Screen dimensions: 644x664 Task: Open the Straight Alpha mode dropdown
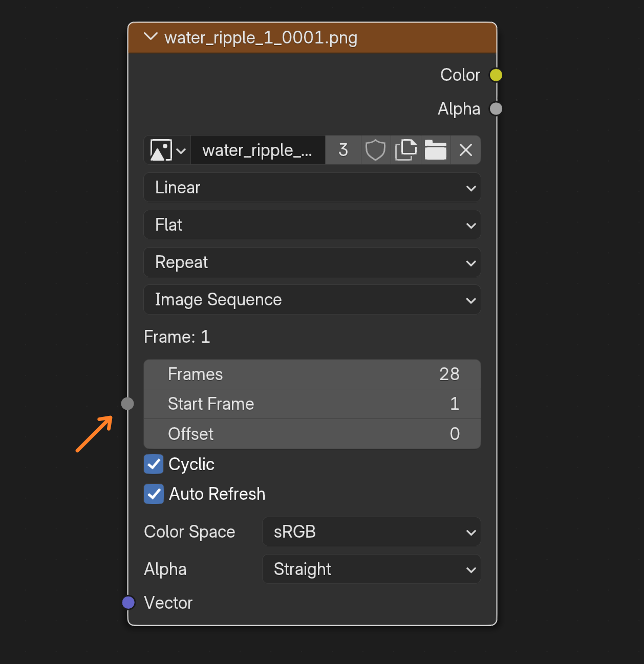(x=372, y=569)
